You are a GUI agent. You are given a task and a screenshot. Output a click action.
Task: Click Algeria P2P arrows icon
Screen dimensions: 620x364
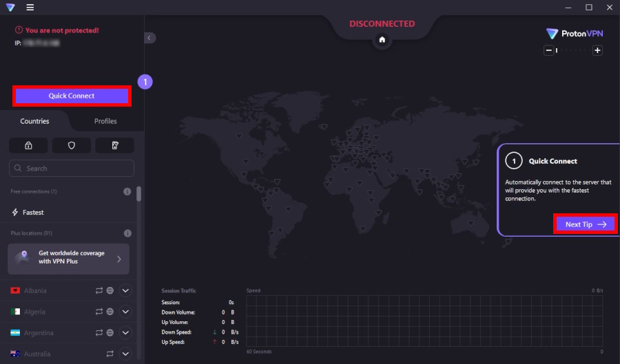point(99,312)
